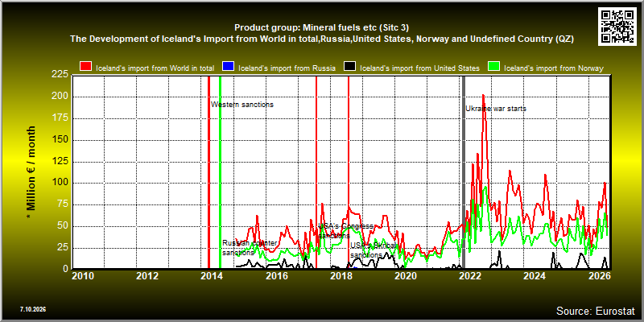
Task: Click the black United States legend swatch
Action: [349, 67]
